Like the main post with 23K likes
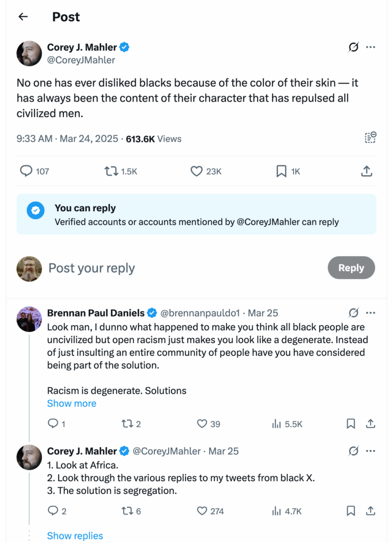The width and height of the screenshot is (392, 542). [x=197, y=171]
